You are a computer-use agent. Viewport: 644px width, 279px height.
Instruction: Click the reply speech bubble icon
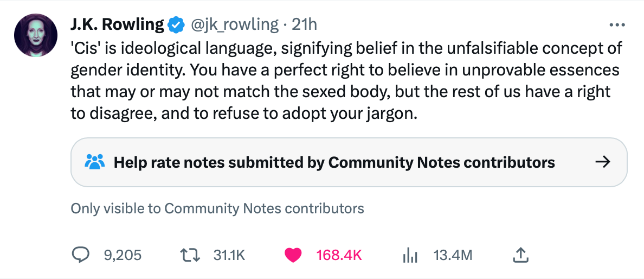tap(80, 255)
